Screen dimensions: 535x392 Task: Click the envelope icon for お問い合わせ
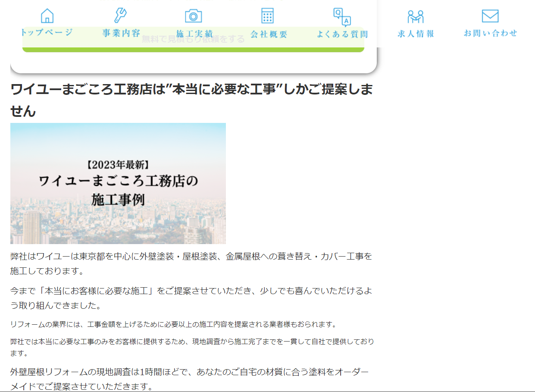tap(490, 16)
